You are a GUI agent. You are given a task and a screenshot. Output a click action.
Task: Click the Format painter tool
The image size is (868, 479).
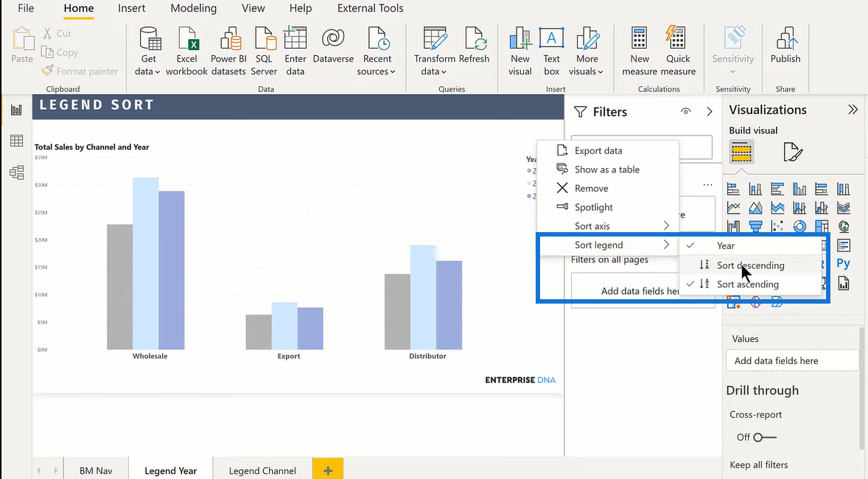[79, 71]
